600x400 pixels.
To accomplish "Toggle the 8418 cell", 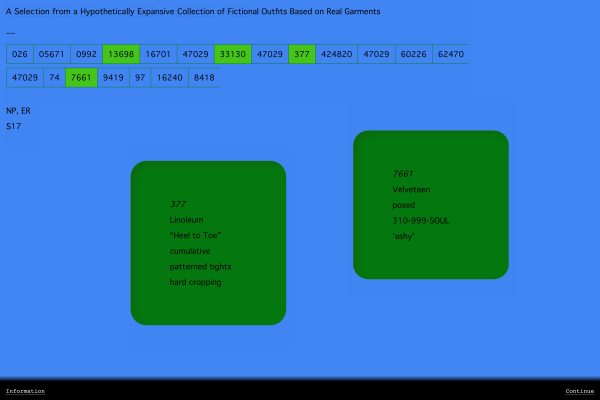I will (204, 77).
